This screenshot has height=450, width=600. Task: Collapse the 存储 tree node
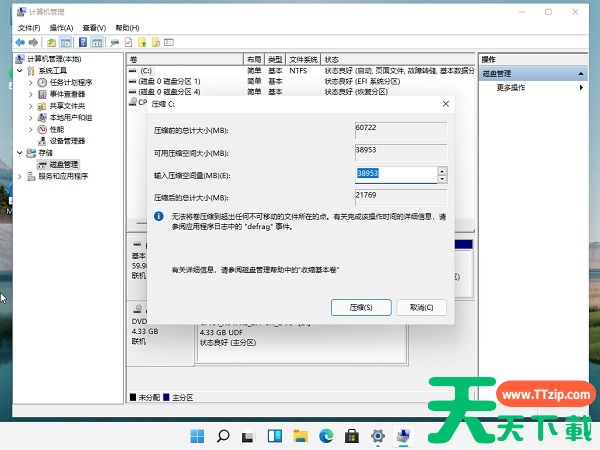[20, 153]
